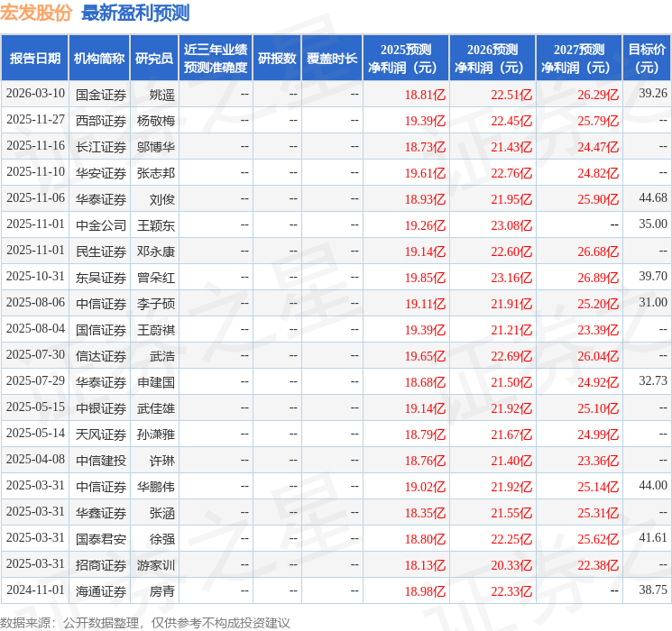Image resolution: width=672 pixels, height=631 pixels.
Task: Click analyst name 武佳雄
Action: (156, 408)
